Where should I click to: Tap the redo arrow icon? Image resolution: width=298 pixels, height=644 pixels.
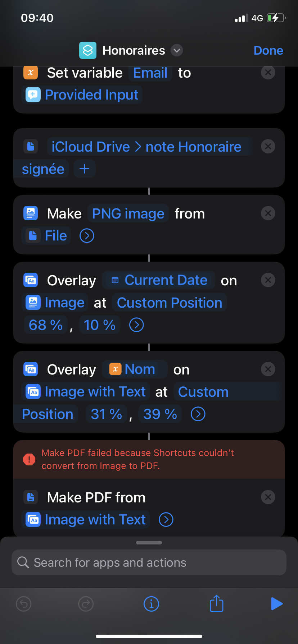pos(86,604)
